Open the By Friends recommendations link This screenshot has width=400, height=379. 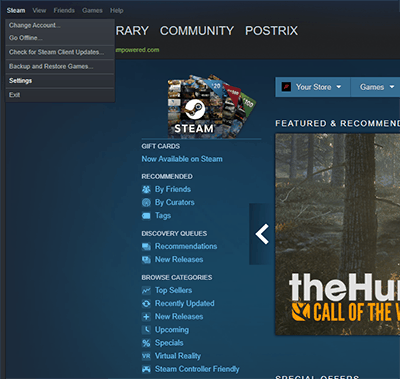(173, 189)
